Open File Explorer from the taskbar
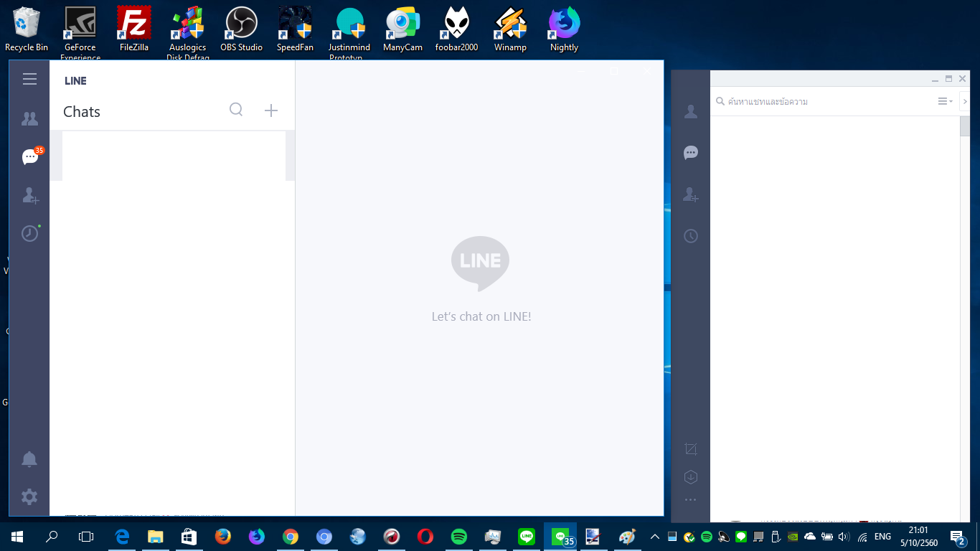The height and width of the screenshot is (551, 980). coord(155,536)
